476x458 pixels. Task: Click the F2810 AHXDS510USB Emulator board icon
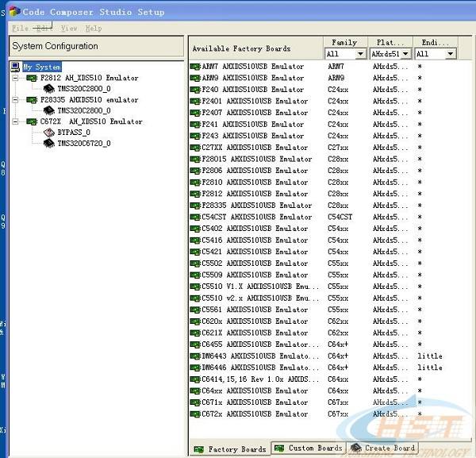point(195,183)
